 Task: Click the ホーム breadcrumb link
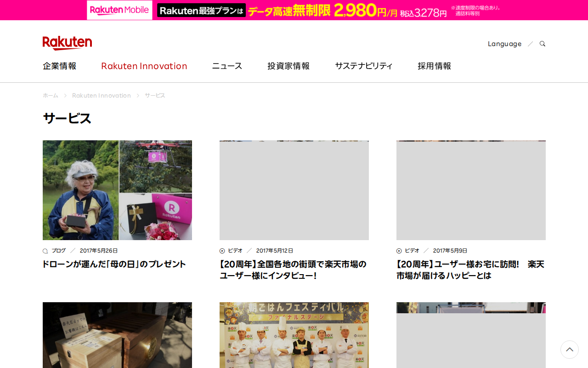tap(50, 95)
